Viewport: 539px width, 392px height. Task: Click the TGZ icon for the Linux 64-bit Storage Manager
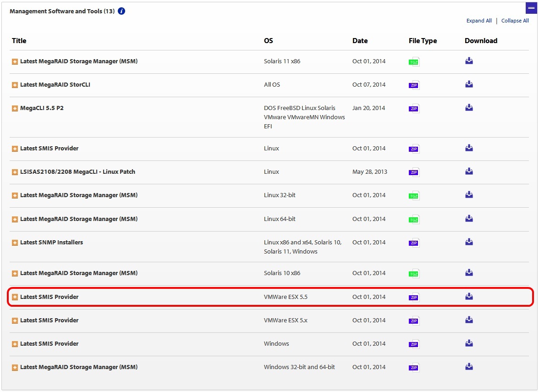412,219
